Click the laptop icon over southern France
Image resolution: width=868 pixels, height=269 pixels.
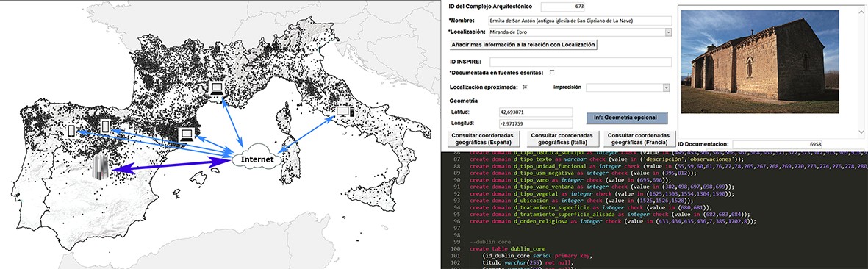point(217,88)
